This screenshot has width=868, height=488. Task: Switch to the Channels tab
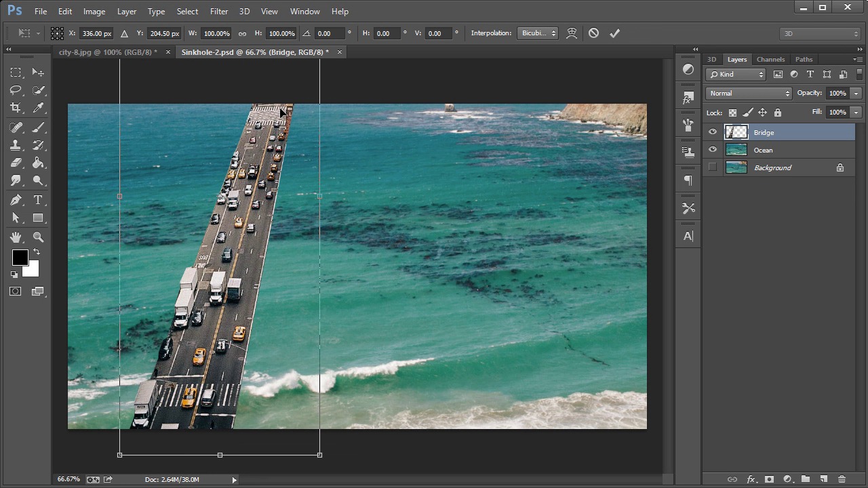point(770,60)
